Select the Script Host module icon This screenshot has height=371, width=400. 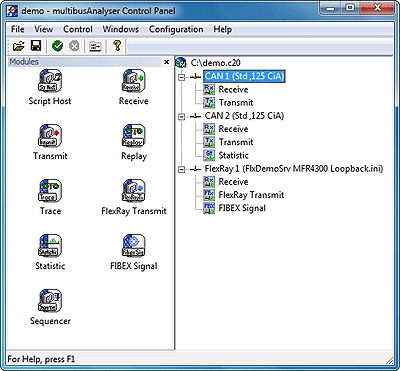(x=50, y=81)
